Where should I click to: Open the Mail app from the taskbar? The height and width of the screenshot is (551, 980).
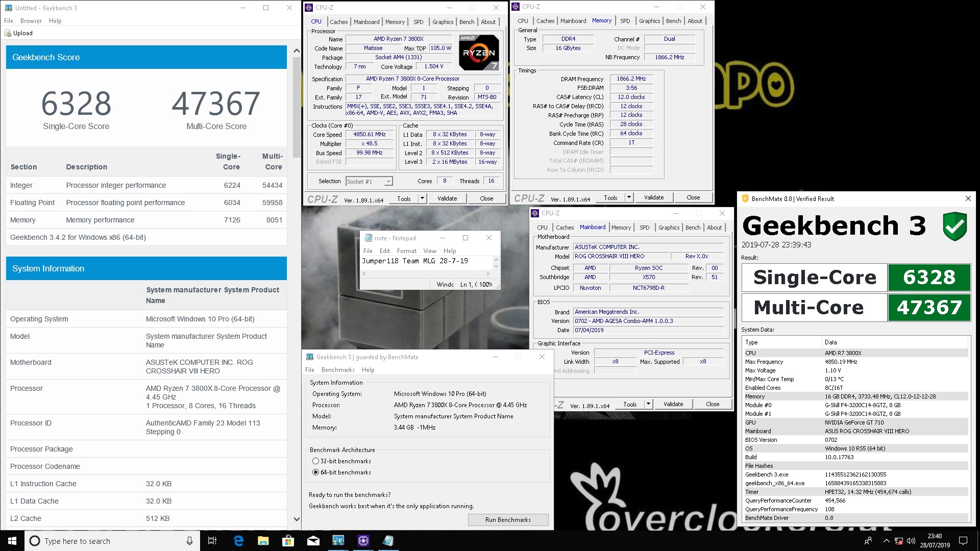point(313,541)
